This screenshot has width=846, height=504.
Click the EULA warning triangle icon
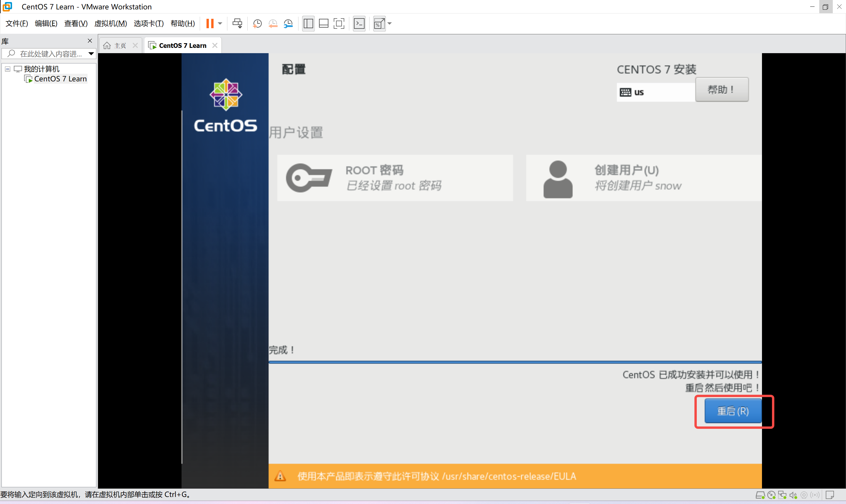[280, 476]
